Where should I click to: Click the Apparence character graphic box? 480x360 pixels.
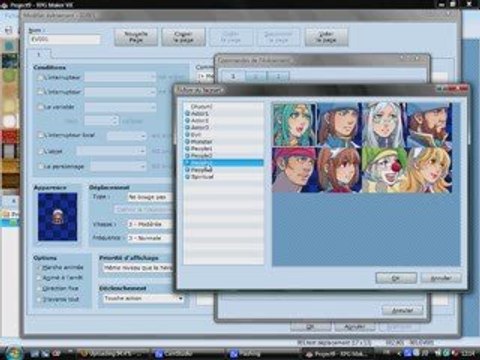pos(58,217)
